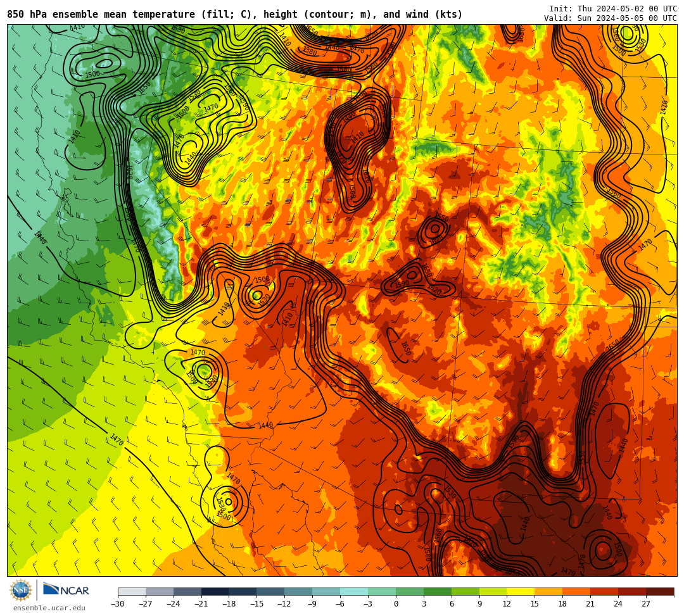Pick the colorbar swatch between −30 and −27
The height and width of the screenshot is (616, 684).
coord(132,591)
